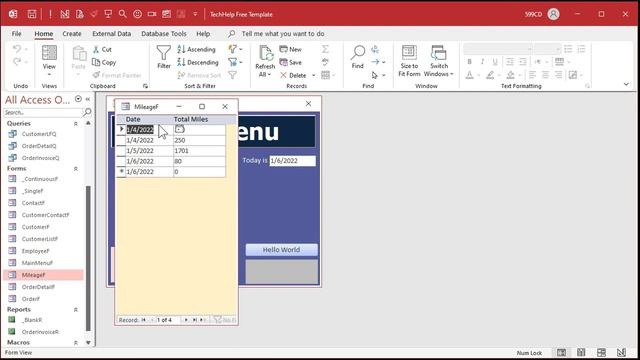
Task: Click Save record in Records group
Action: (x=291, y=62)
